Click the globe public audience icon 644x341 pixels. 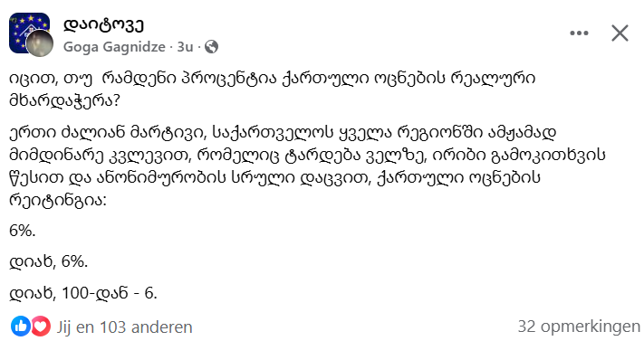[x=212, y=47]
